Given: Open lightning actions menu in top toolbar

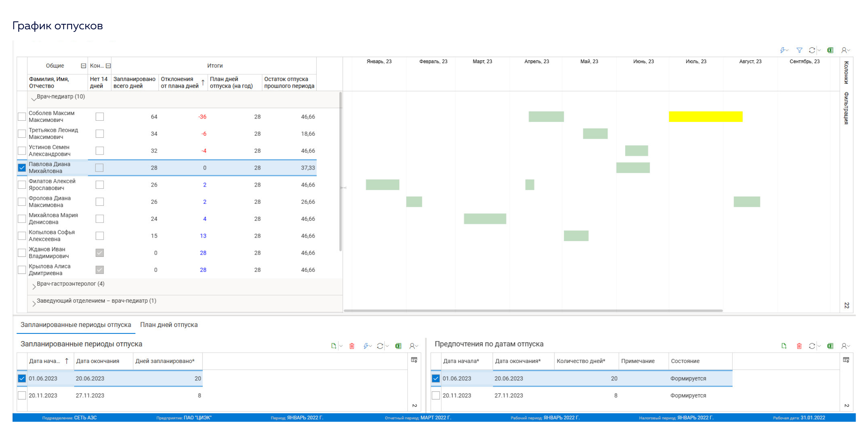Looking at the screenshot, I should 783,50.
